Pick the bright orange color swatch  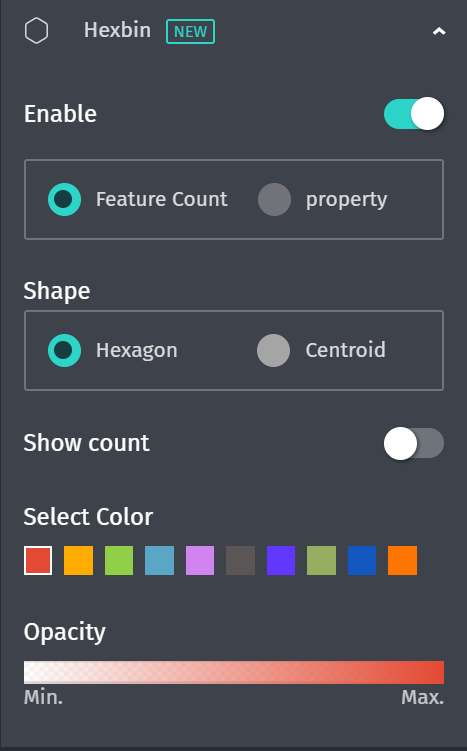pyautogui.click(x=402, y=560)
